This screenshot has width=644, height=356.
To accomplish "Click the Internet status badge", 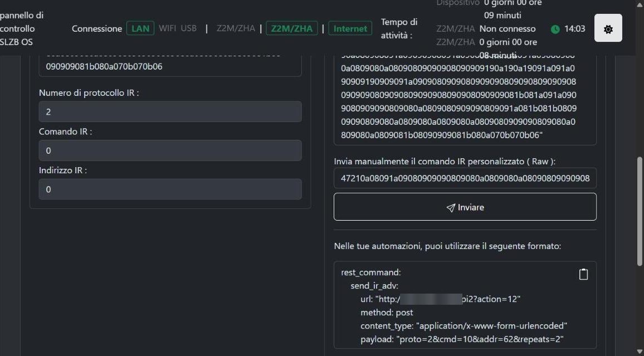I will (x=350, y=28).
